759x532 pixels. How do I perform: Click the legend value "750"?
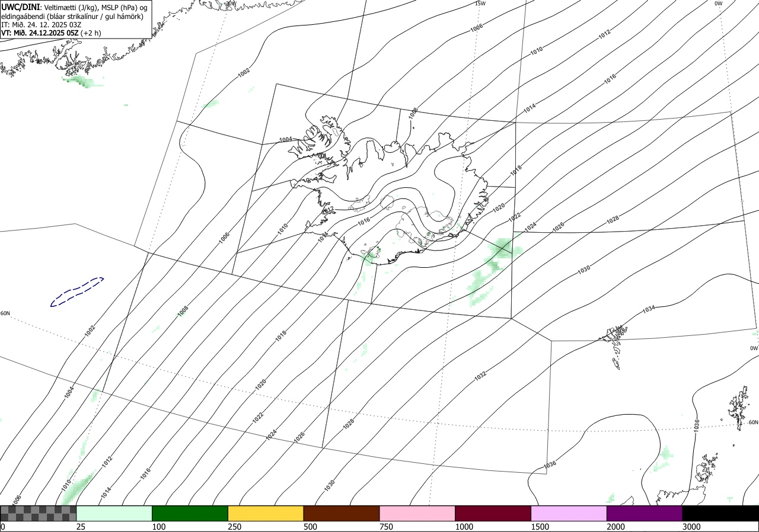click(x=386, y=527)
